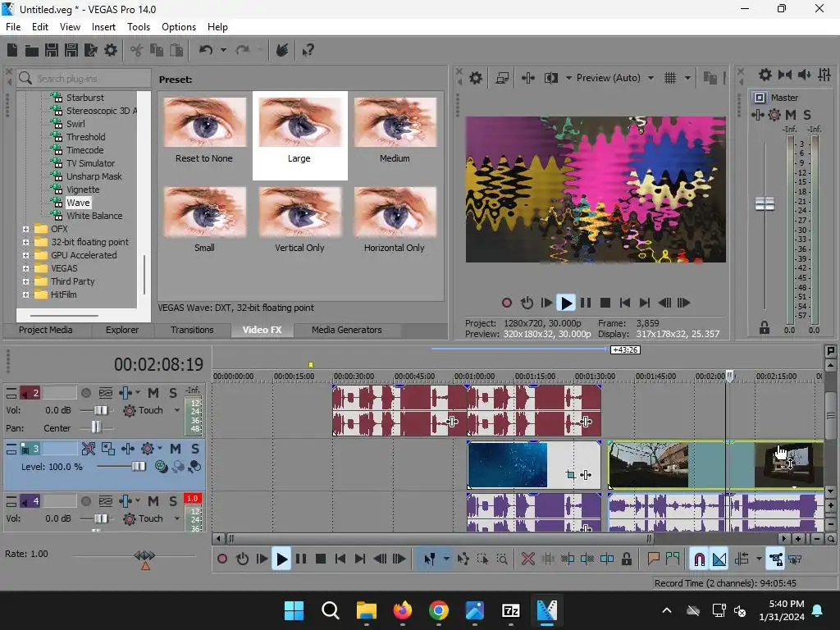Click Record button in timeline transport
Image resolution: width=840 pixels, height=630 pixels.
click(x=222, y=559)
